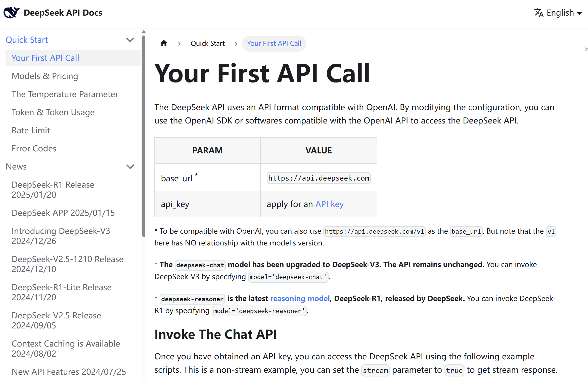
Task: Select Your First API Call in sidebar
Action: pos(73,58)
